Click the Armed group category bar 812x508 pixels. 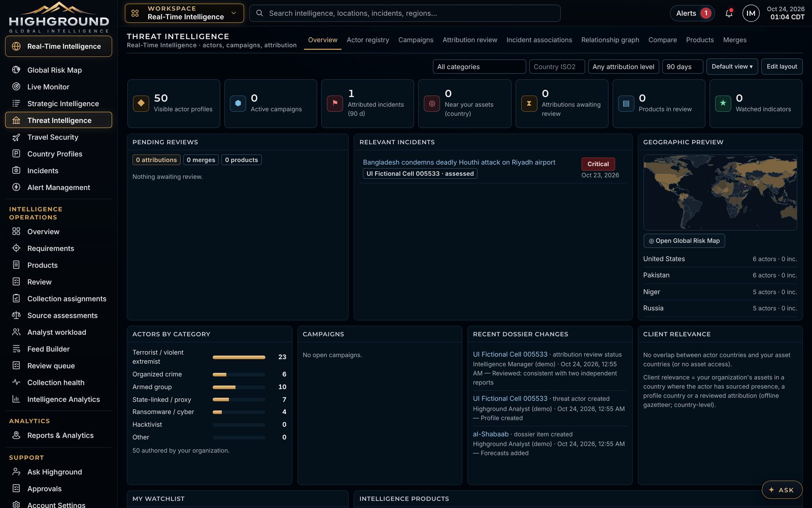coord(239,387)
